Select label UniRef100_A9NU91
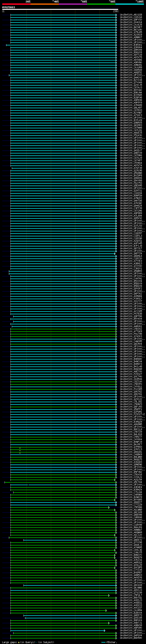The height and width of the screenshot is (644, 146). click(x=131, y=65)
